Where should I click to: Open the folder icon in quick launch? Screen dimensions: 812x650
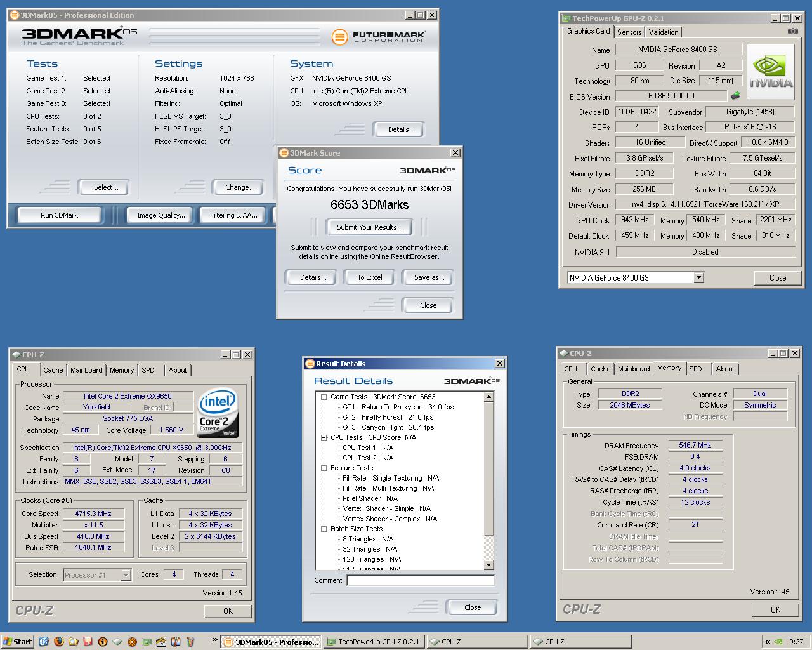click(x=73, y=642)
